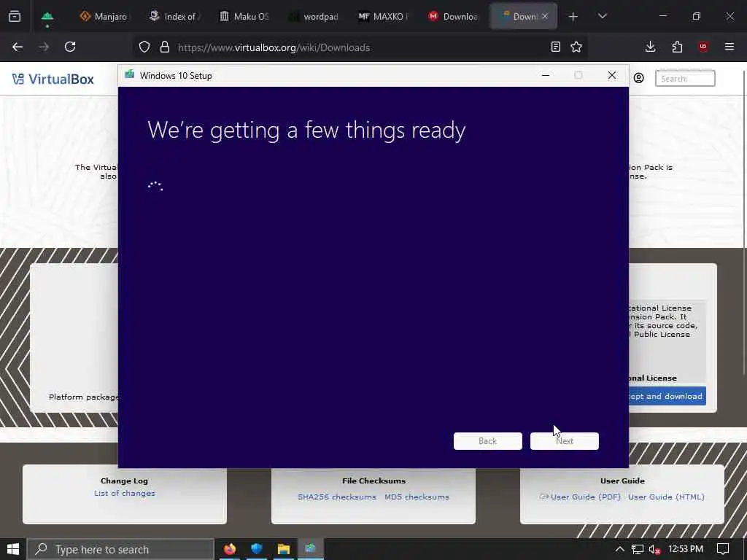Open Firefox hamburger menu
The height and width of the screenshot is (560, 747).
tap(729, 47)
